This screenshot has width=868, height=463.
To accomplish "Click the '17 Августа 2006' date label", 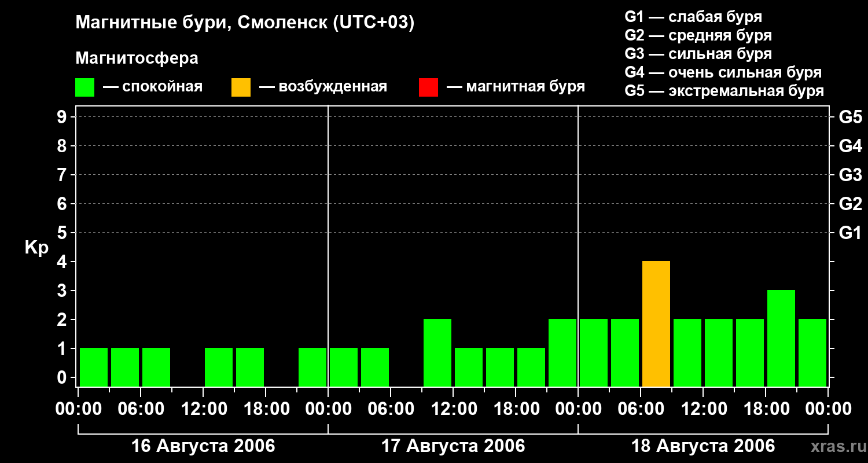I will 453,446.
